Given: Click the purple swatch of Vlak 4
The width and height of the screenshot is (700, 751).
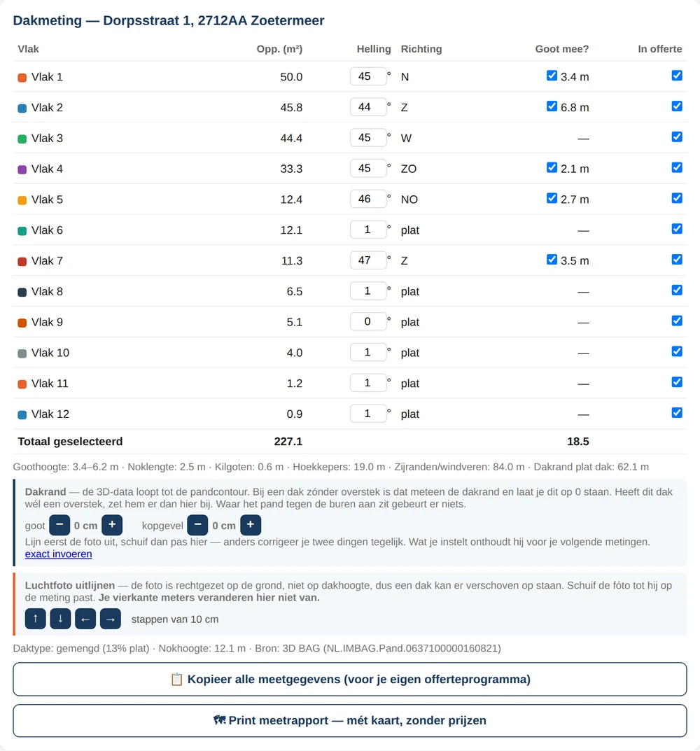Looking at the screenshot, I should (22, 169).
